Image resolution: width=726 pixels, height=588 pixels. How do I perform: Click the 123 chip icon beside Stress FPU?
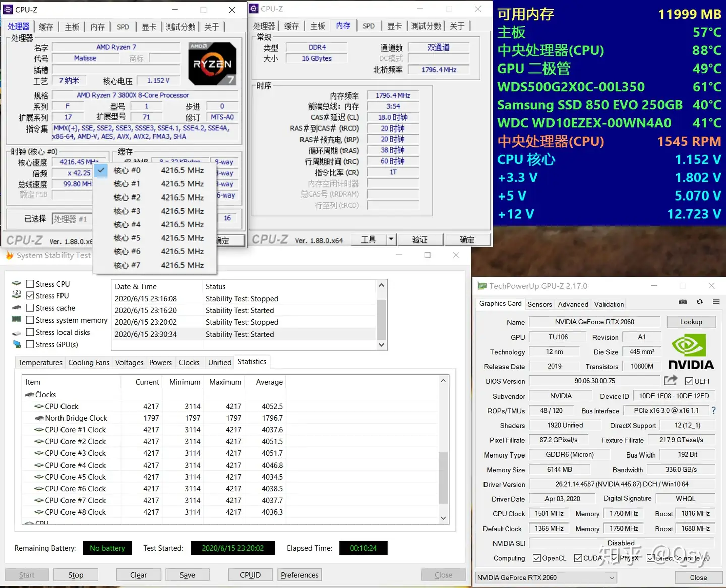[17, 295]
